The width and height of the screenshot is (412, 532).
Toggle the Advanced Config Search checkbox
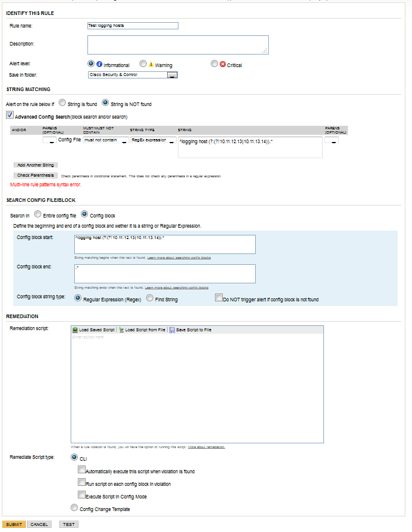[x=10, y=115]
